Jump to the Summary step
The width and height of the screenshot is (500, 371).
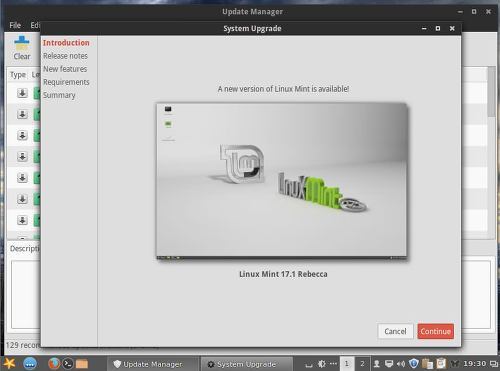(59, 95)
